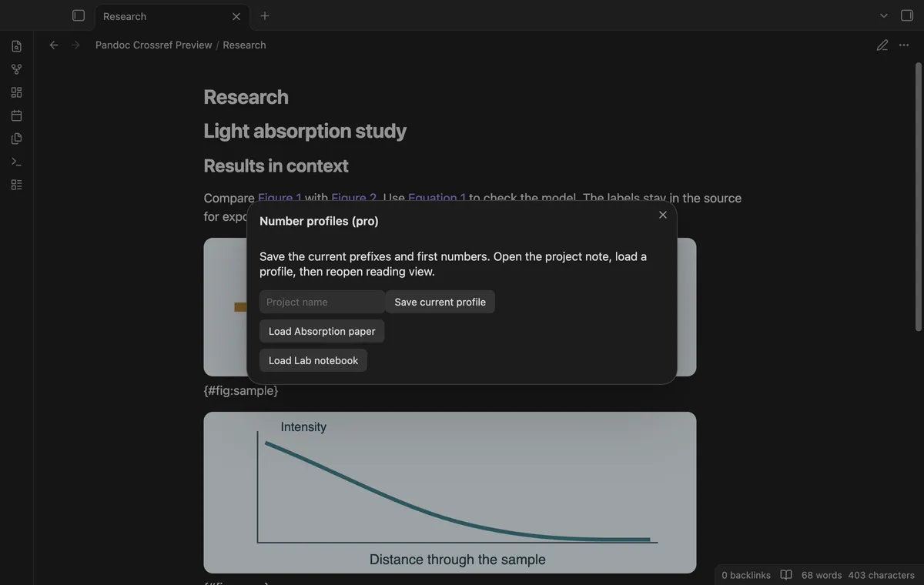Open templates icon in ribbon
Viewport: 924px width, 585px height.
click(16, 139)
